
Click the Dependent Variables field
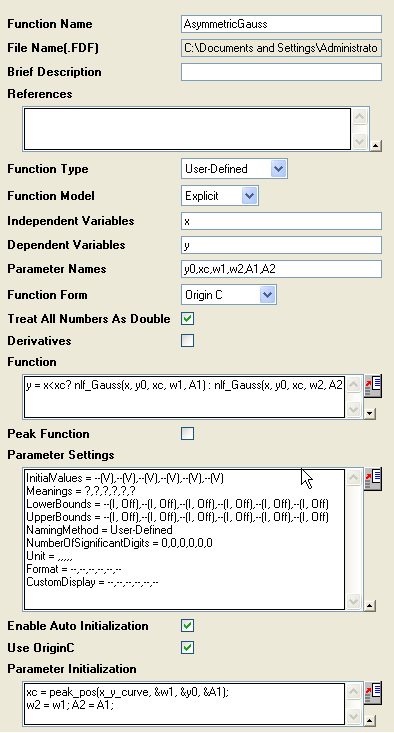coord(281,245)
